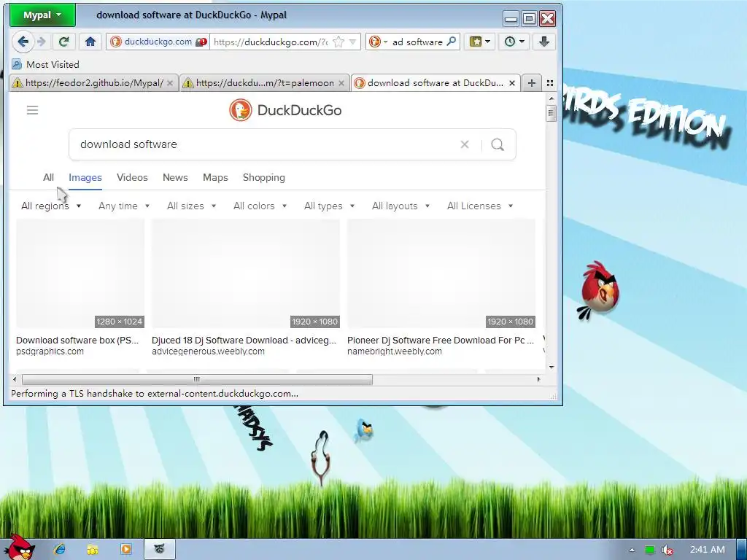Bookmark this page with the star icon
Image resolution: width=747 pixels, height=560 pixels.
(338, 42)
